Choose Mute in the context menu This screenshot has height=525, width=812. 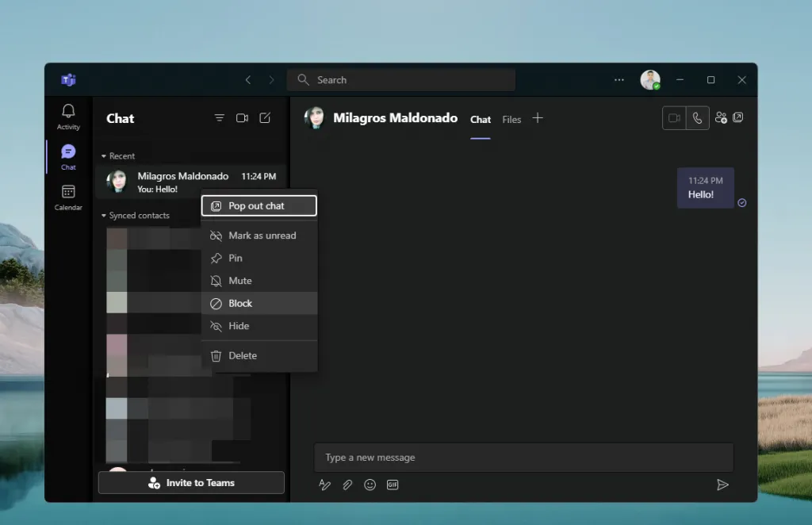point(240,281)
